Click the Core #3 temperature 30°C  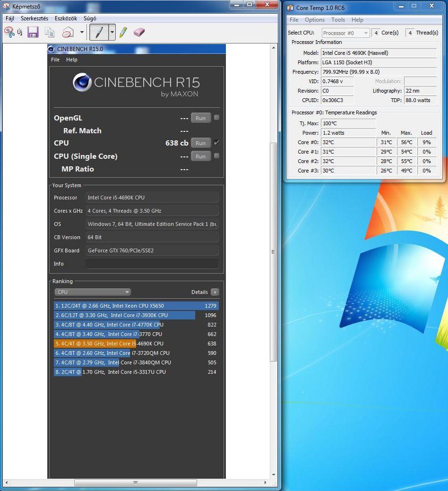(348, 171)
